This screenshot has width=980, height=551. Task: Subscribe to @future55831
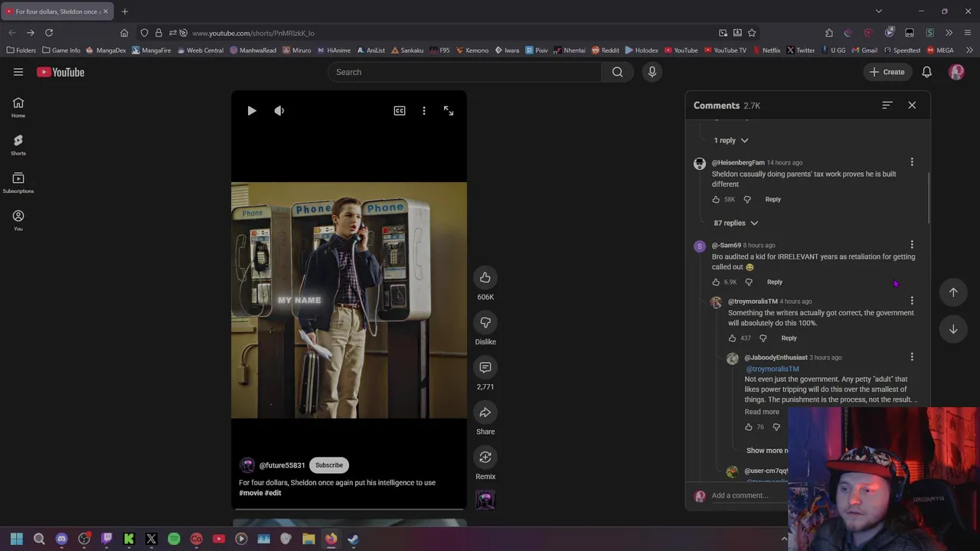coord(329,465)
